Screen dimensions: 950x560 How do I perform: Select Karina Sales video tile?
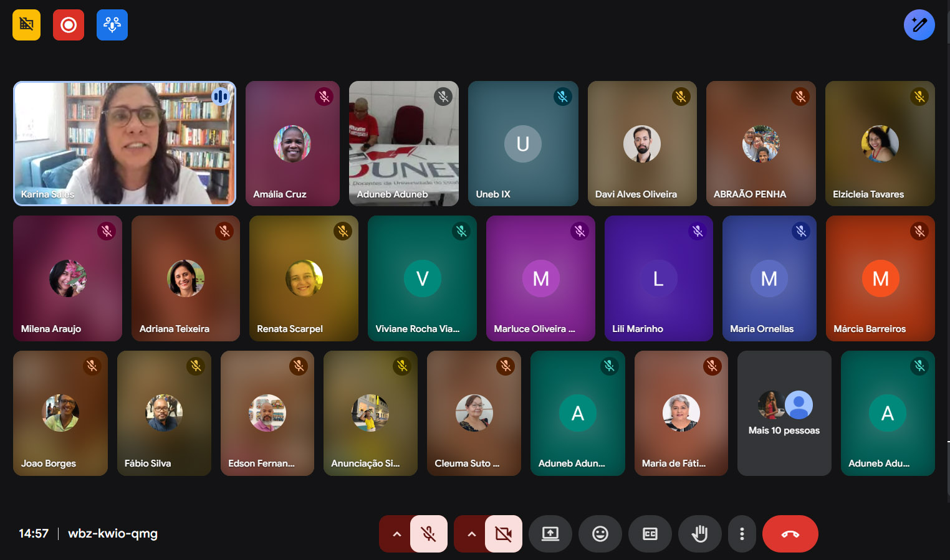(x=125, y=143)
